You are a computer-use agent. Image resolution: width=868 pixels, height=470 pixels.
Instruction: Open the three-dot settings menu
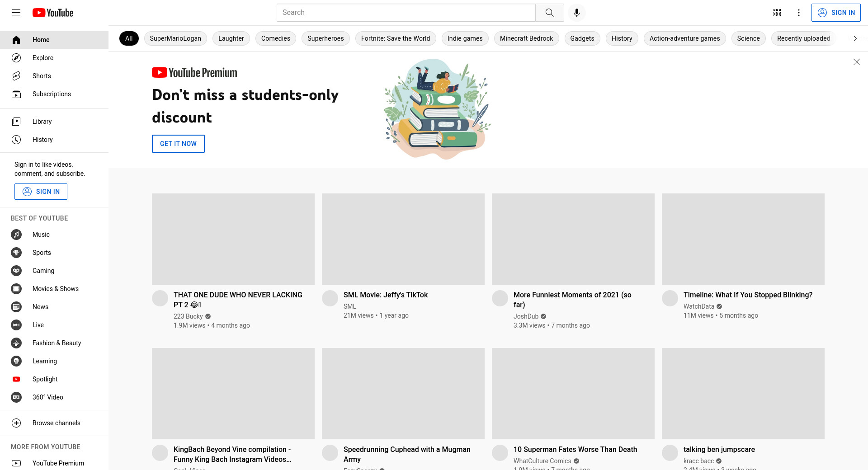click(799, 13)
